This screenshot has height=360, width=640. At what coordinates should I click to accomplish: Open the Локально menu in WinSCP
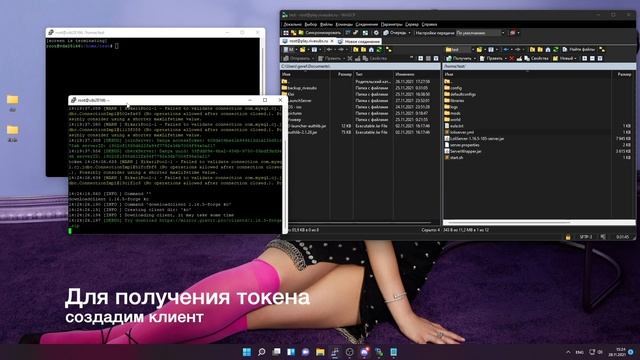(292, 24)
